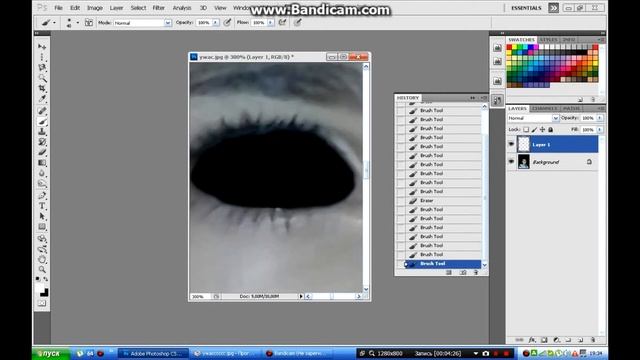Viewport: 640px width, 360px height.
Task: Add a layer style with the fx icon
Action: [532, 340]
